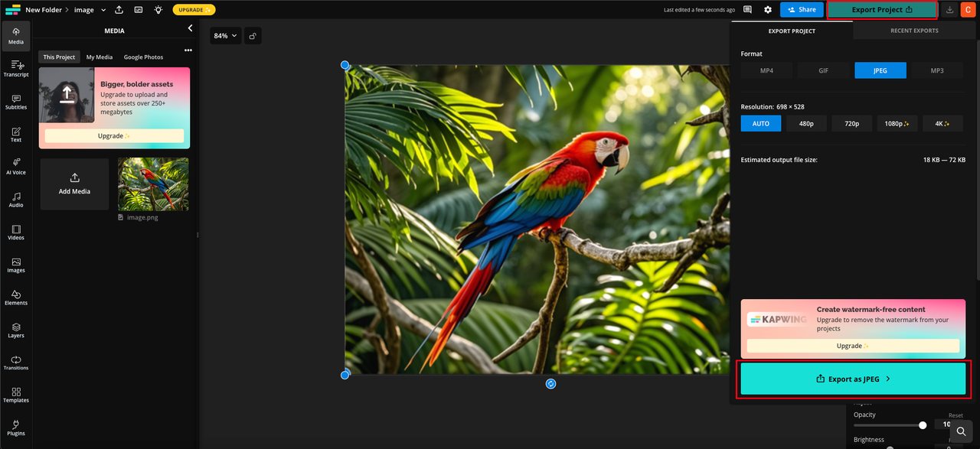Select 4K resolution

click(942, 123)
